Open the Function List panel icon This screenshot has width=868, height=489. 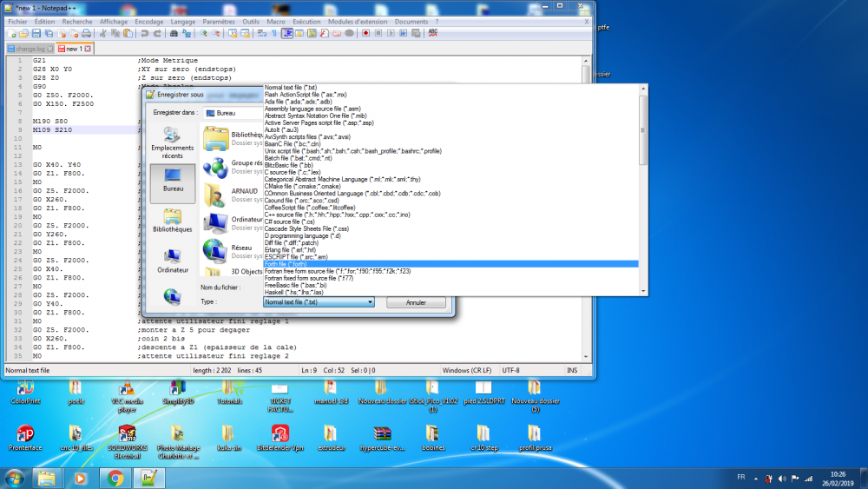[x=325, y=33]
